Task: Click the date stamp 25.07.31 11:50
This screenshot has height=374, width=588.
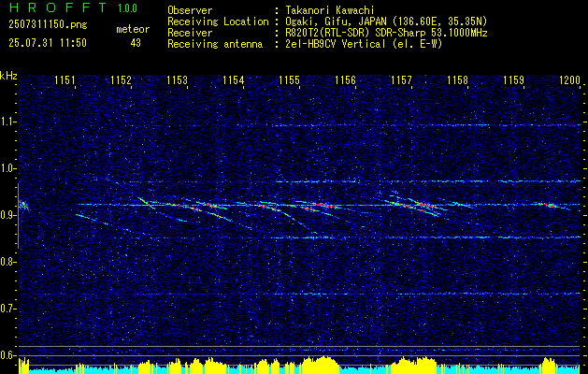Action: 48,43
